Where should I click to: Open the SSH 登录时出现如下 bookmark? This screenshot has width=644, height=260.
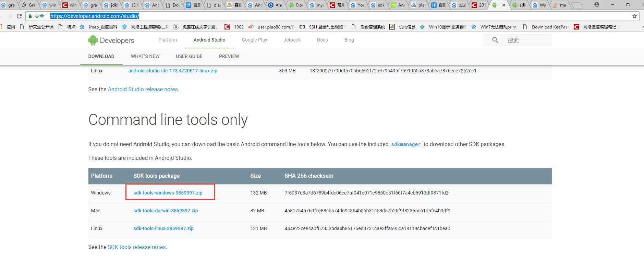click(x=323, y=27)
